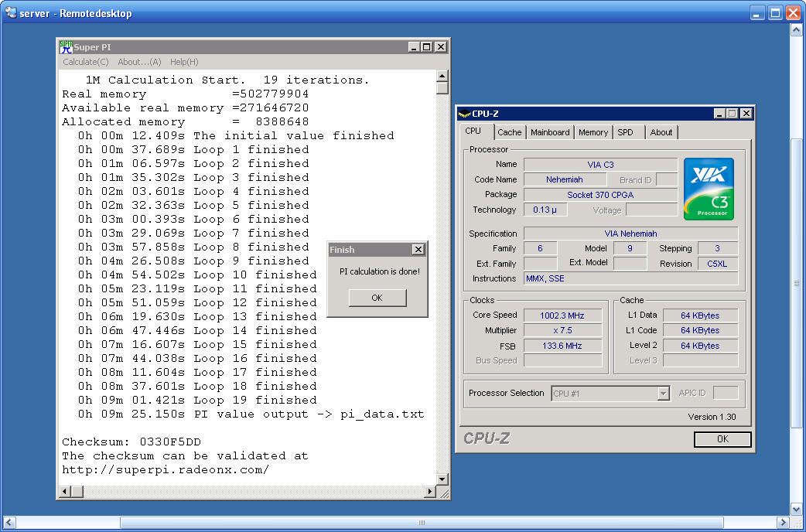This screenshot has height=532, width=806.
Task: Click the Multiplier value x 7.5
Action: coord(562,330)
